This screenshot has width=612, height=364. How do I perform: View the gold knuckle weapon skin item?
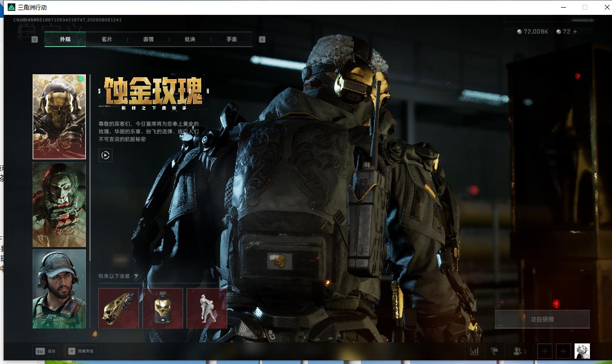(119, 308)
